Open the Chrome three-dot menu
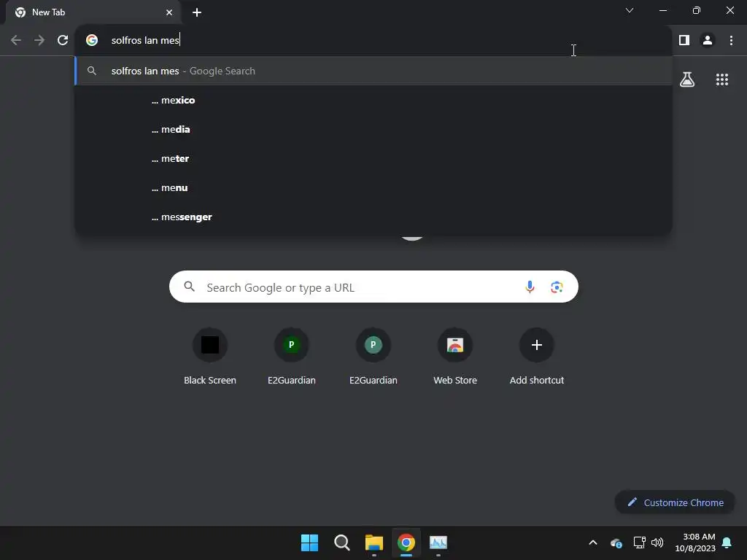The height and width of the screenshot is (560, 747). click(x=731, y=40)
